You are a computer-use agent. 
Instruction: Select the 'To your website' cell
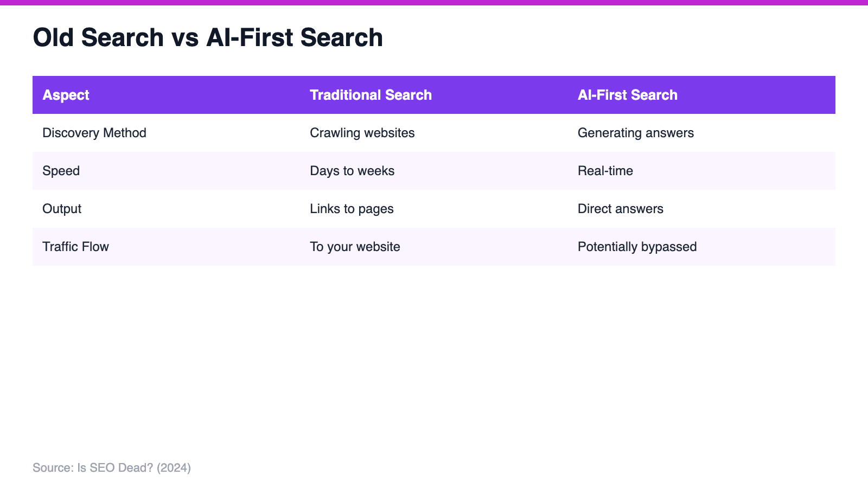[x=434, y=247]
